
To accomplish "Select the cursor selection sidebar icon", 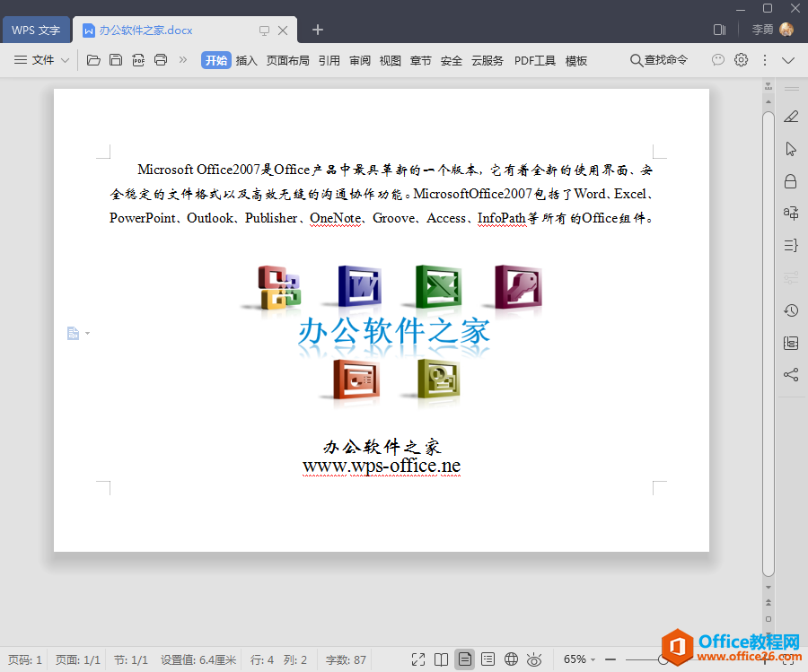I will click(791, 149).
